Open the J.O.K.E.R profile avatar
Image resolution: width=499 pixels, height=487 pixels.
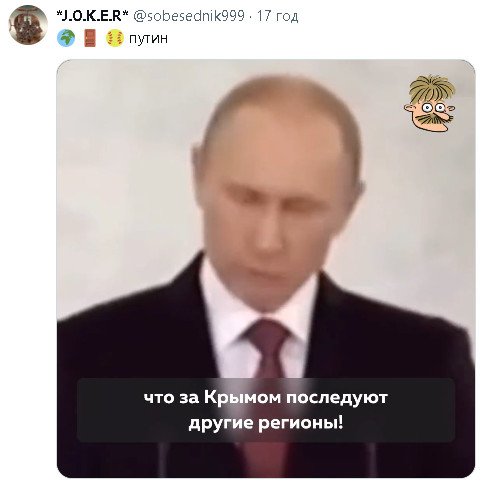[x=28, y=25]
